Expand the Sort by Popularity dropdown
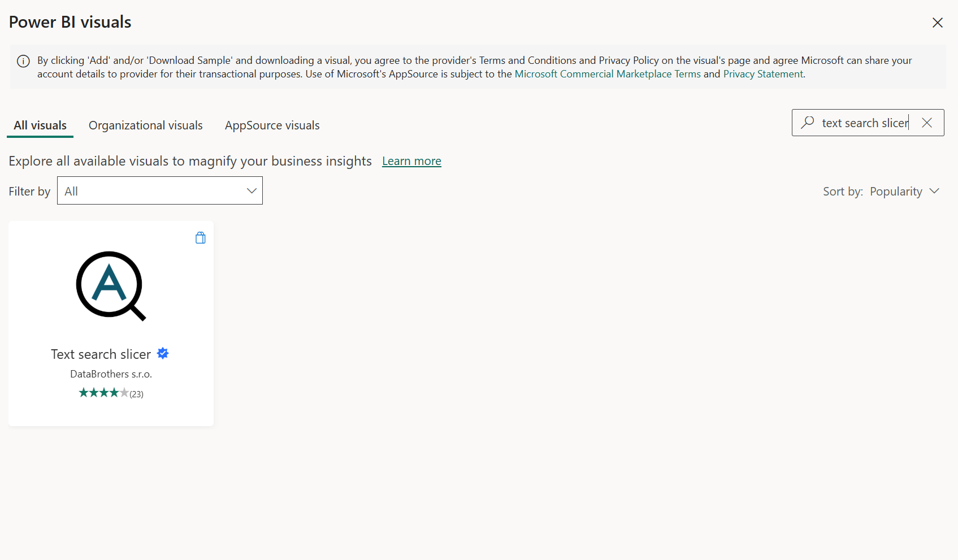 point(881,192)
